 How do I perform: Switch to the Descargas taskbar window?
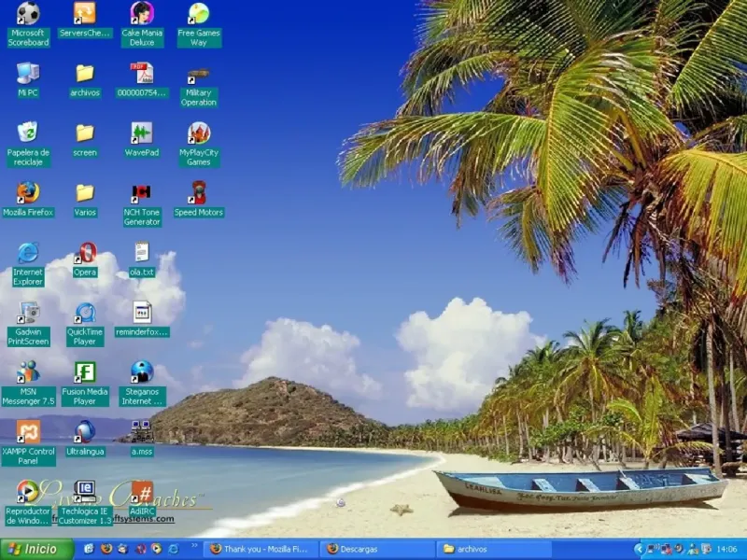coord(377,549)
